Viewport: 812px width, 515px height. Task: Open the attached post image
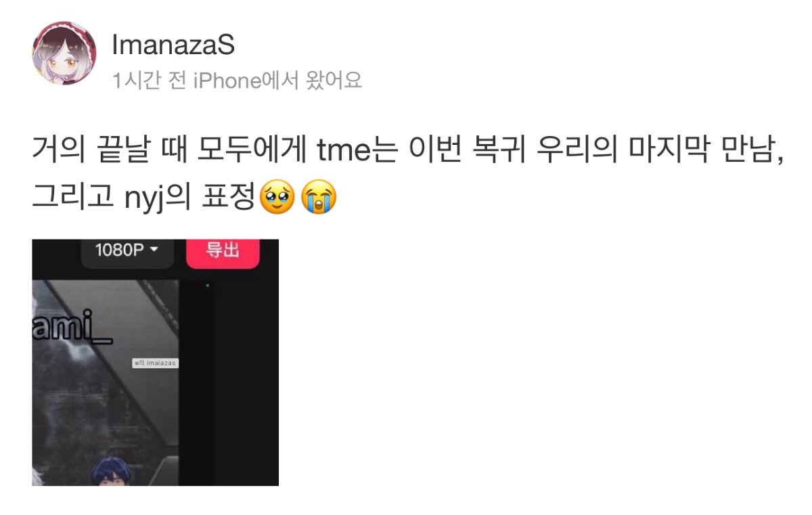click(x=155, y=362)
